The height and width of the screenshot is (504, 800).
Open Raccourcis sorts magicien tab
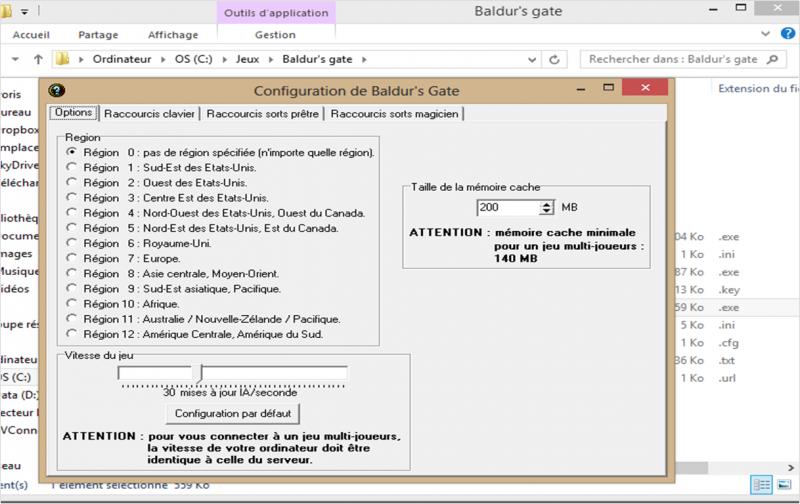tap(394, 114)
